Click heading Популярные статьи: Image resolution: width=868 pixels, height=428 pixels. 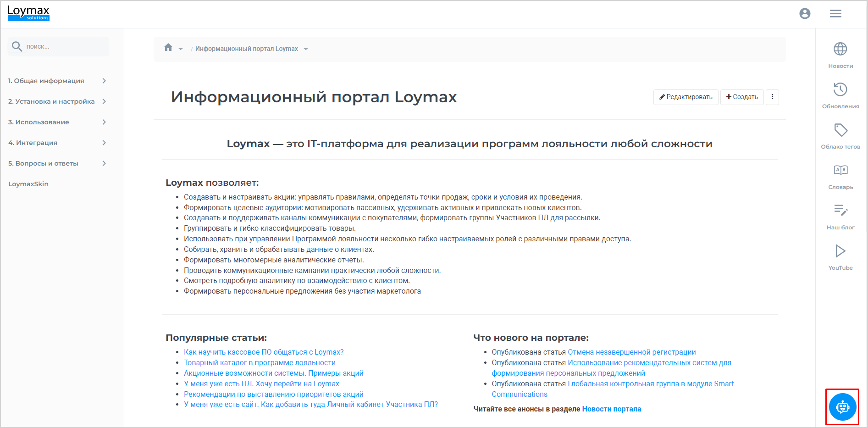pos(216,338)
